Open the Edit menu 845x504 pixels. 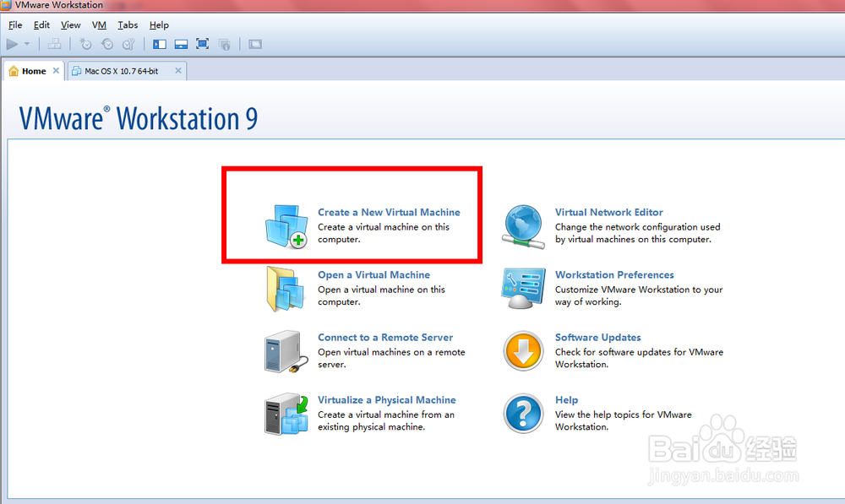[x=41, y=24]
